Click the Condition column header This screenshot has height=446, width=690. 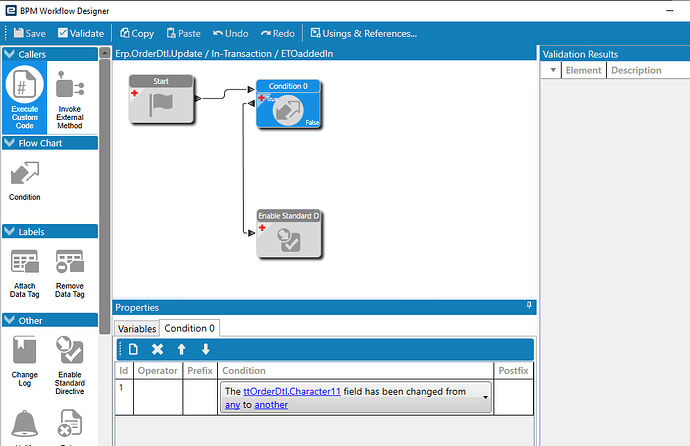tap(244, 370)
